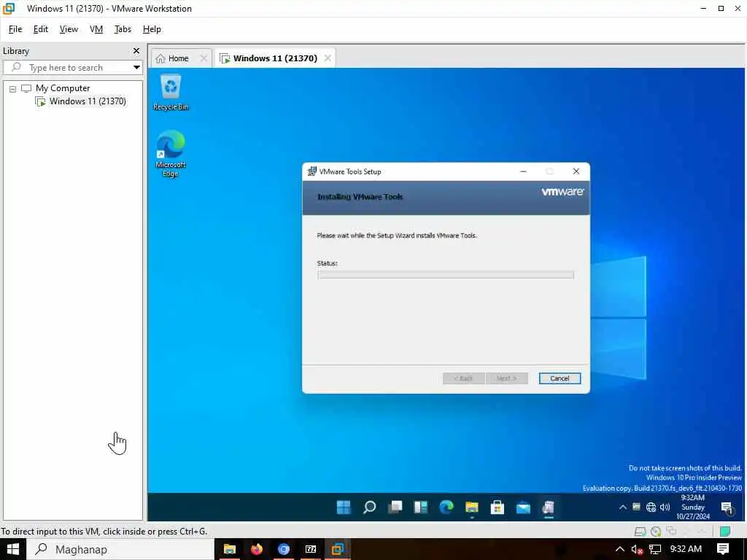Click the VMware Tools Setup title icon
747x560 pixels.
tap(312, 171)
